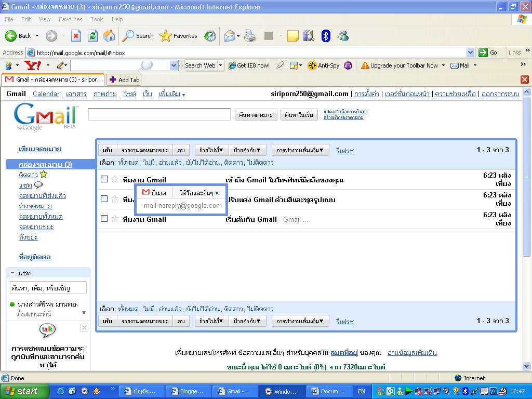Click the Bluetooth toolbar icon
This screenshot has height=399, width=532.
[x=326, y=36]
